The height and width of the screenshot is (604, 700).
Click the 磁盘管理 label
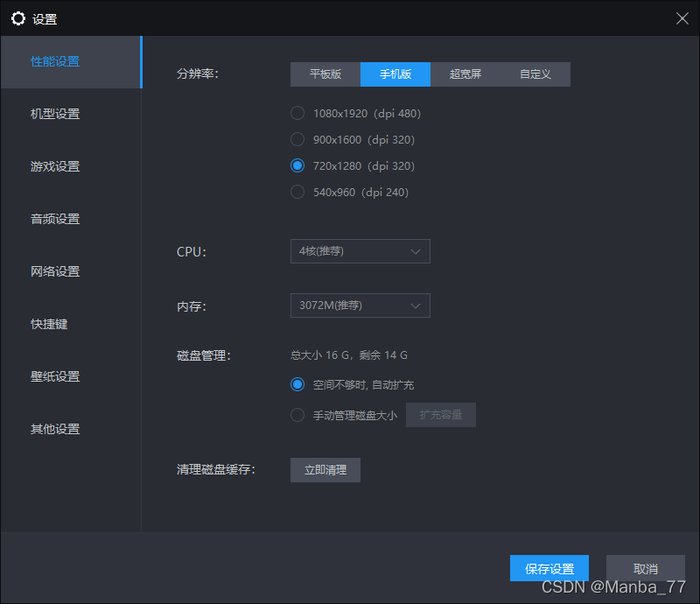[x=204, y=355]
